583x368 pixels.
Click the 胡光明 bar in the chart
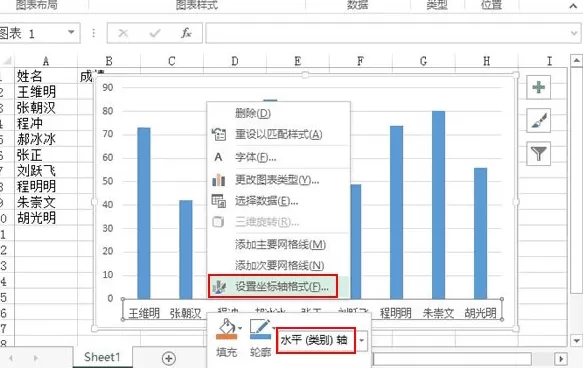coord(480,233)
